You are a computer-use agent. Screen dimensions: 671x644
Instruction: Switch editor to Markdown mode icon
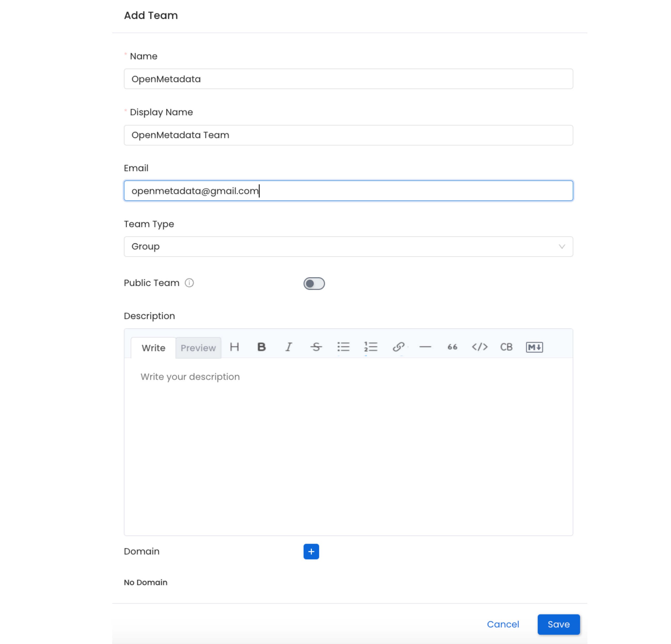534,347
